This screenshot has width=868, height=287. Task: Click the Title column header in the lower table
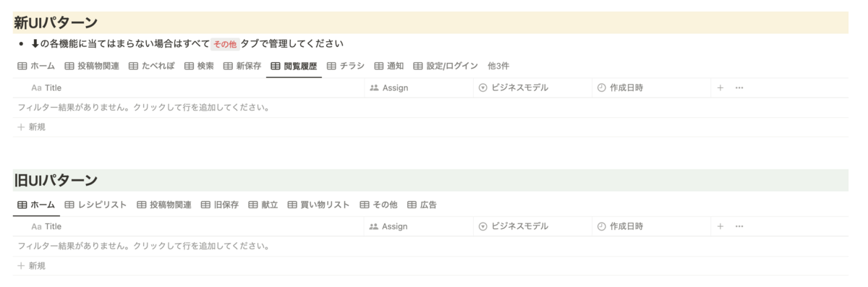(189, 226)
